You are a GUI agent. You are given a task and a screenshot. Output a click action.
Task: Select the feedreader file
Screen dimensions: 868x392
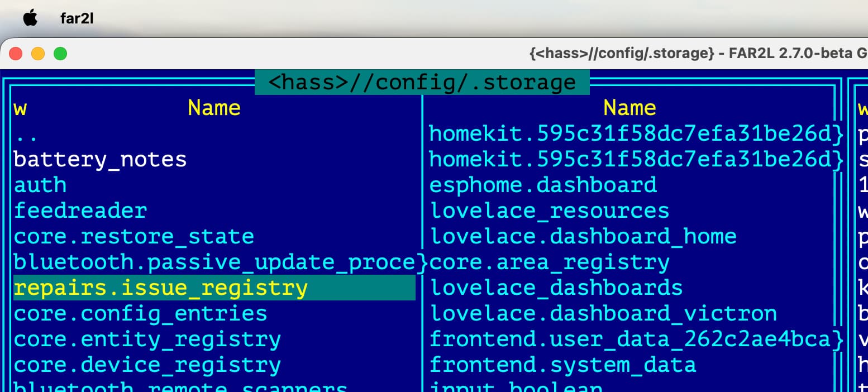[80, 211]
